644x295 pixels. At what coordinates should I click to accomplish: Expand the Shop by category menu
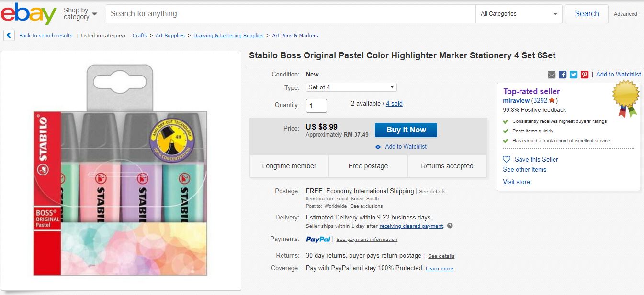tap(80, 14)
